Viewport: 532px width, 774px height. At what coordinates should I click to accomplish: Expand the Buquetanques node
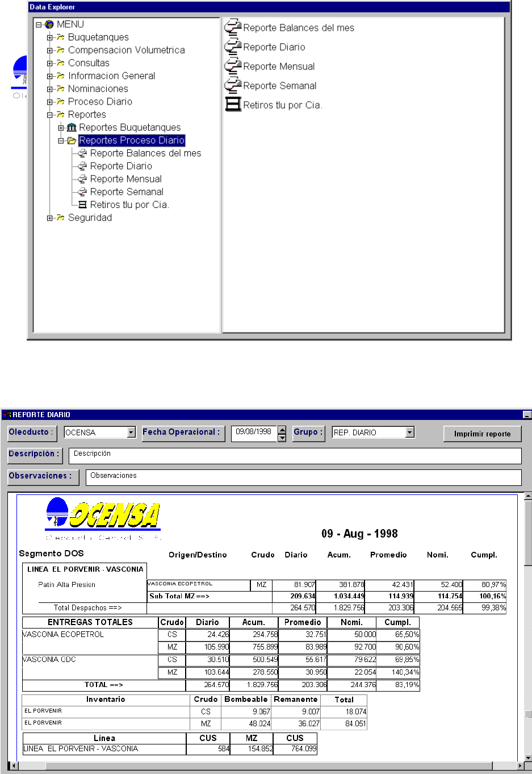[50, 38]
